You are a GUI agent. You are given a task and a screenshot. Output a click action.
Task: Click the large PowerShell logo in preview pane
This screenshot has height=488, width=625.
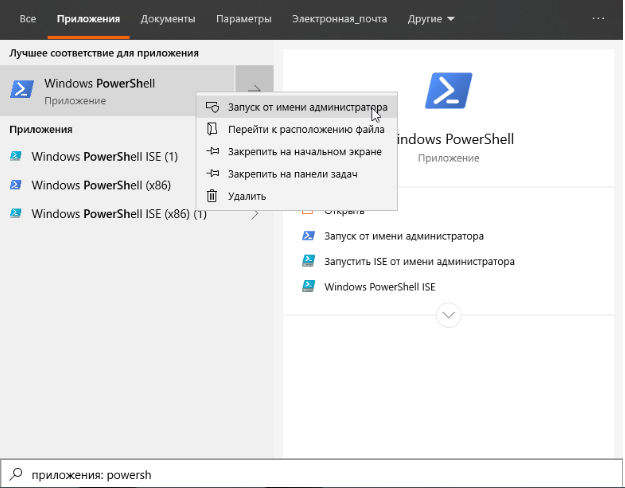(448, 91)
